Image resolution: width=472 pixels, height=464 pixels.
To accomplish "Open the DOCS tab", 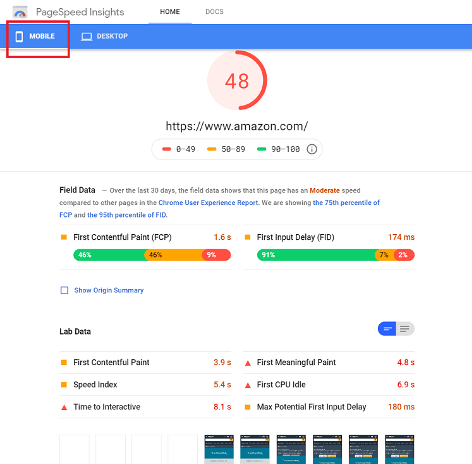I will (x=214, y=12).
